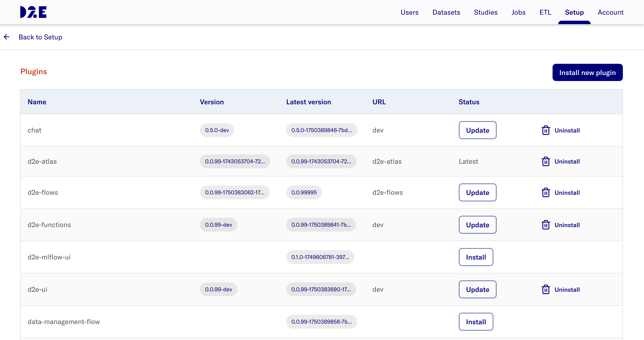Click the Plugins heading

(33, 72)
